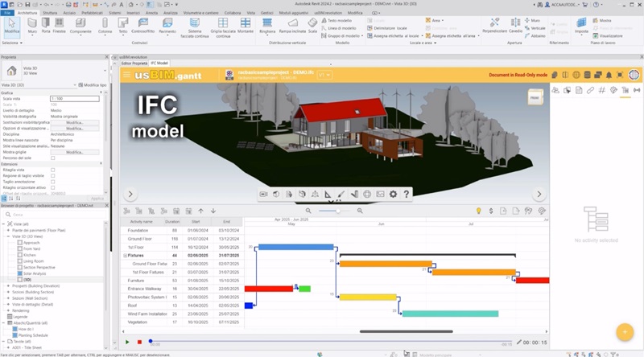Viewport: 644px width, 357px height.
Task: Switch to the Editor Proprietà tab
Action: [x=134, y=64]
